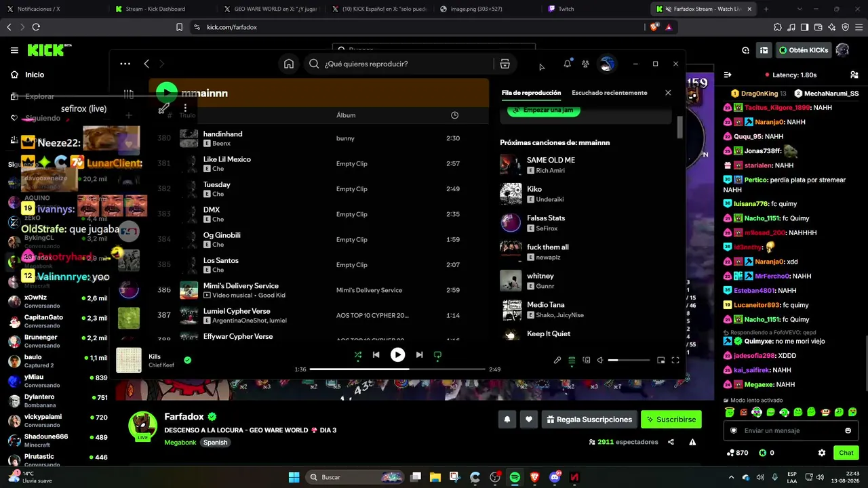Open Spotify notifications bell

point(567,64)
